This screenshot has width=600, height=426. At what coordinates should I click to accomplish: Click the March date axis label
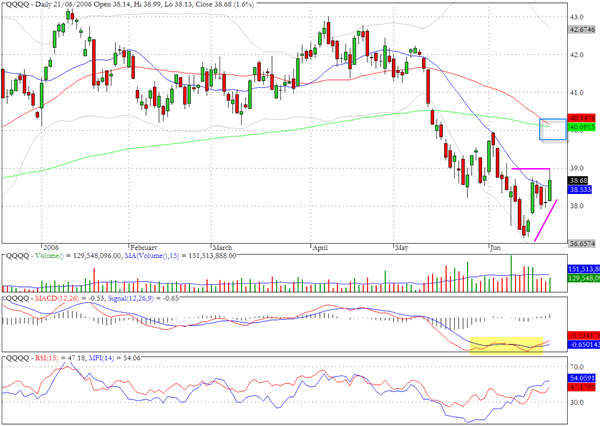coord(222,248)
